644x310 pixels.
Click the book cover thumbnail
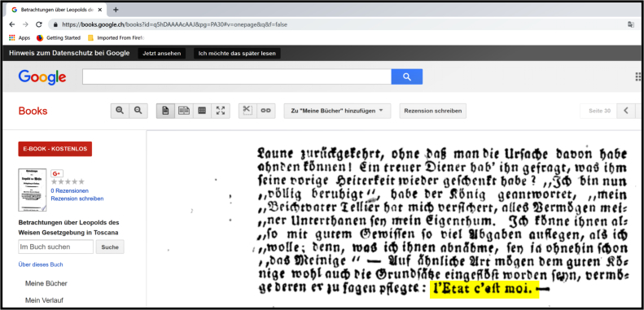tap(33, 190)
